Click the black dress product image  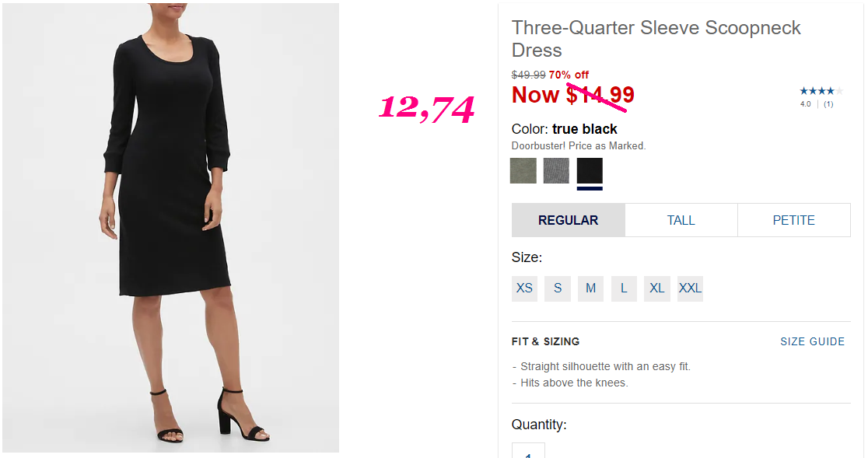170,228
